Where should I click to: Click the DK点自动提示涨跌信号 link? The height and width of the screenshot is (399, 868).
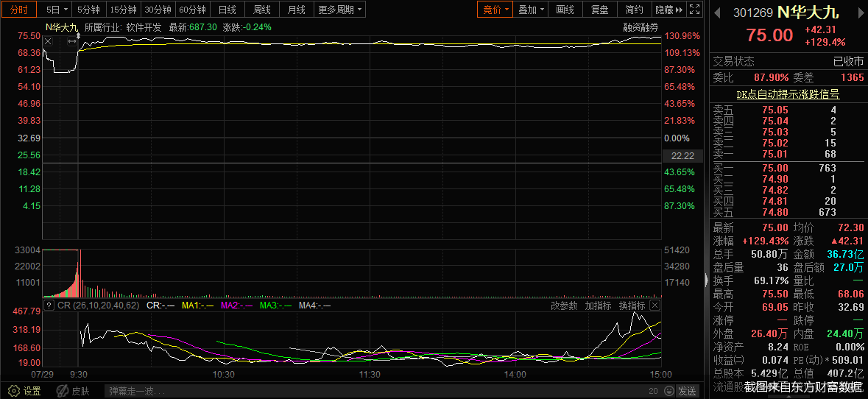[x=788, y=94]
